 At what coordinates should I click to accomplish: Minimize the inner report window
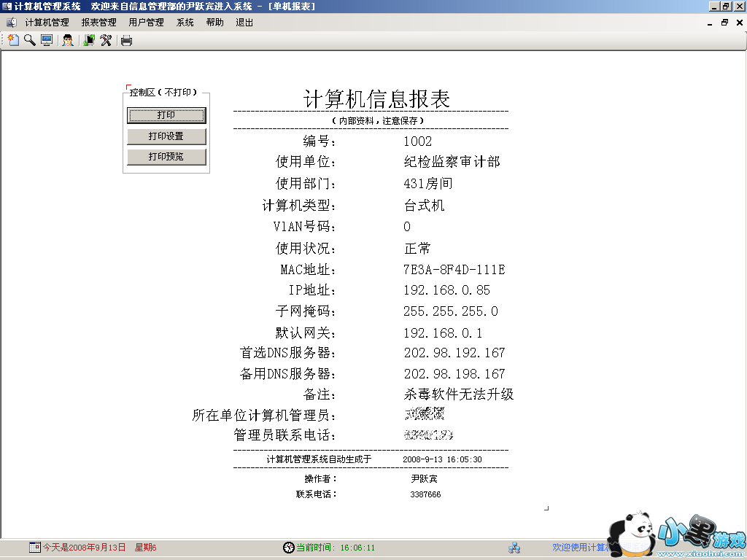710,23
